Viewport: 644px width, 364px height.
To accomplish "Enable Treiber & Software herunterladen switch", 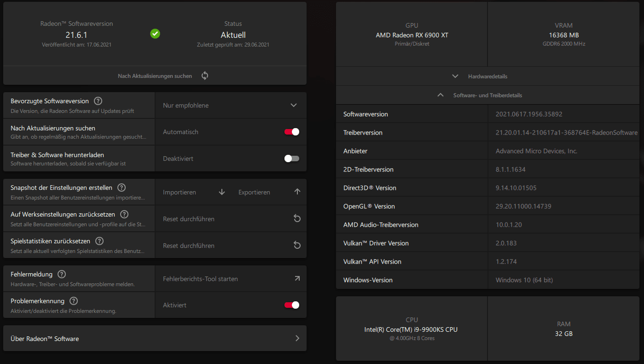I will point(292,159).
